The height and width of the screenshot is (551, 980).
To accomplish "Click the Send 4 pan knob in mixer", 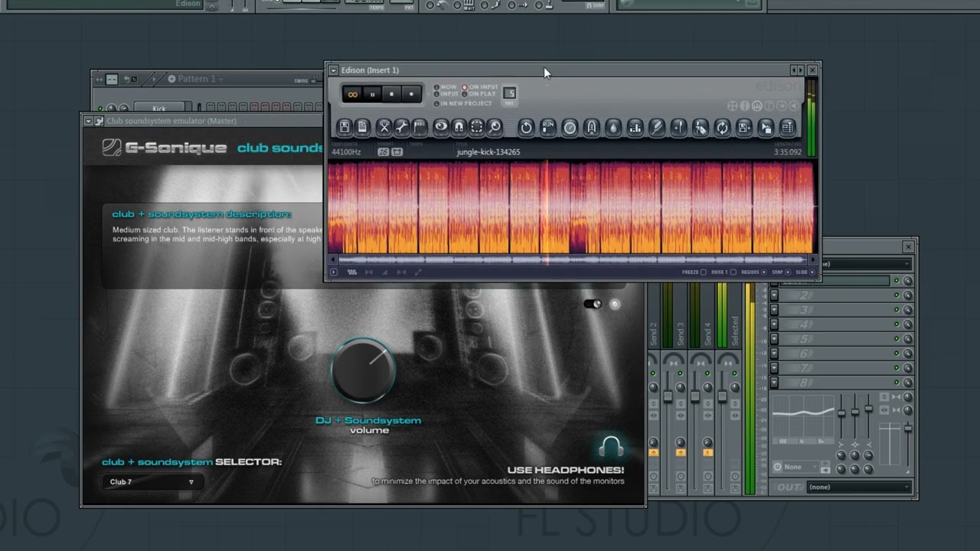I will pyautogui.click(x=707, y=386).
